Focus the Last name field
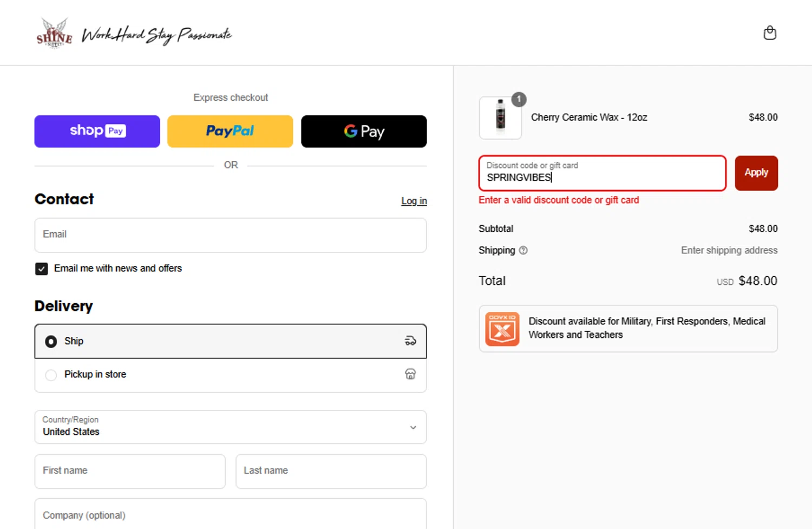Viewport: 812px width, 529px height. 331,471
